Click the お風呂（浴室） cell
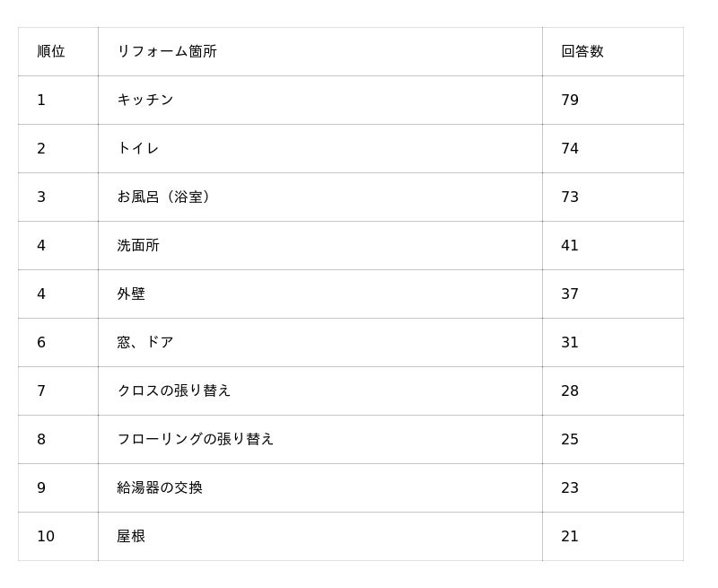718x588 pixels. tap(166, 197)
